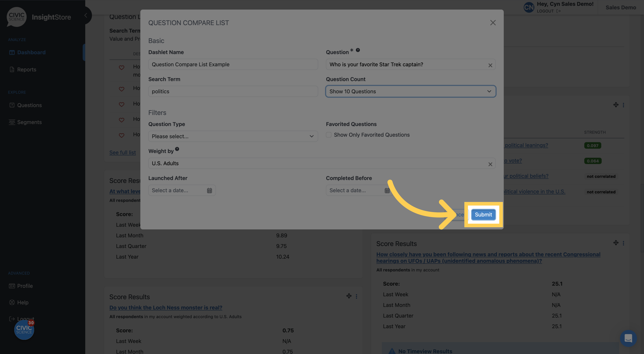The width and height of the screenshot is (644, 354).
Task: Open Segments from sidebar
Action: coord(29,122)
